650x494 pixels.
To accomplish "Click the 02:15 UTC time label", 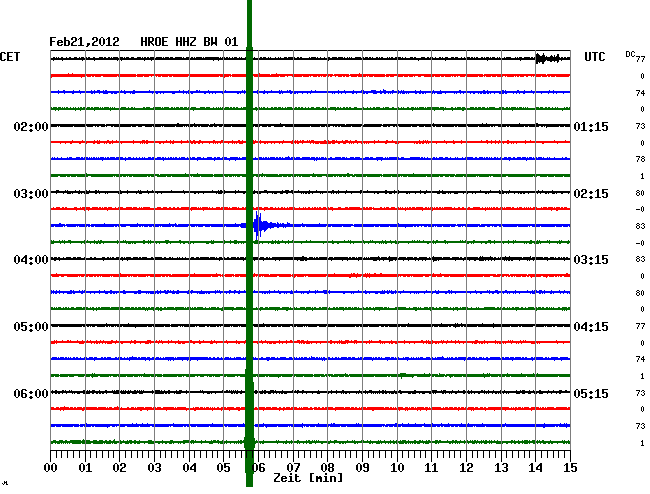I will [x=591, y=194].
